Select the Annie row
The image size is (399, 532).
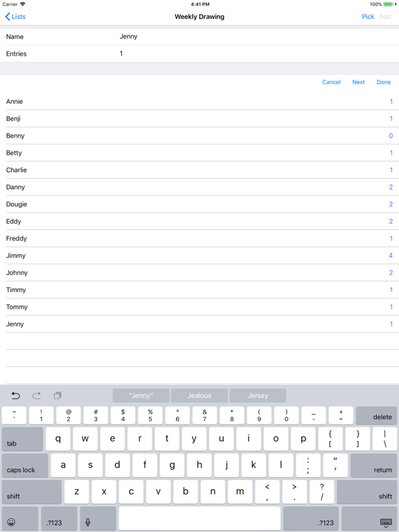pos(199,101)
